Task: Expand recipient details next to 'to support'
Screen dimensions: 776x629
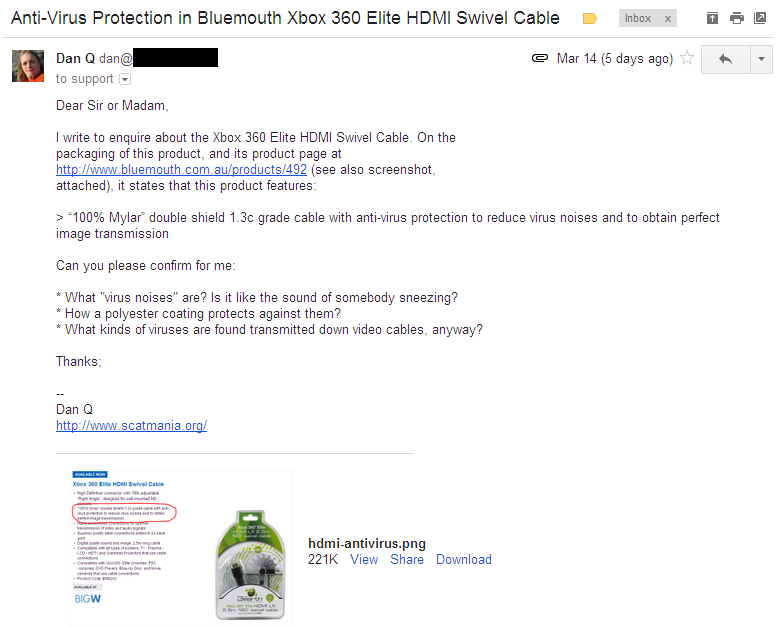Action: point(125,79)
